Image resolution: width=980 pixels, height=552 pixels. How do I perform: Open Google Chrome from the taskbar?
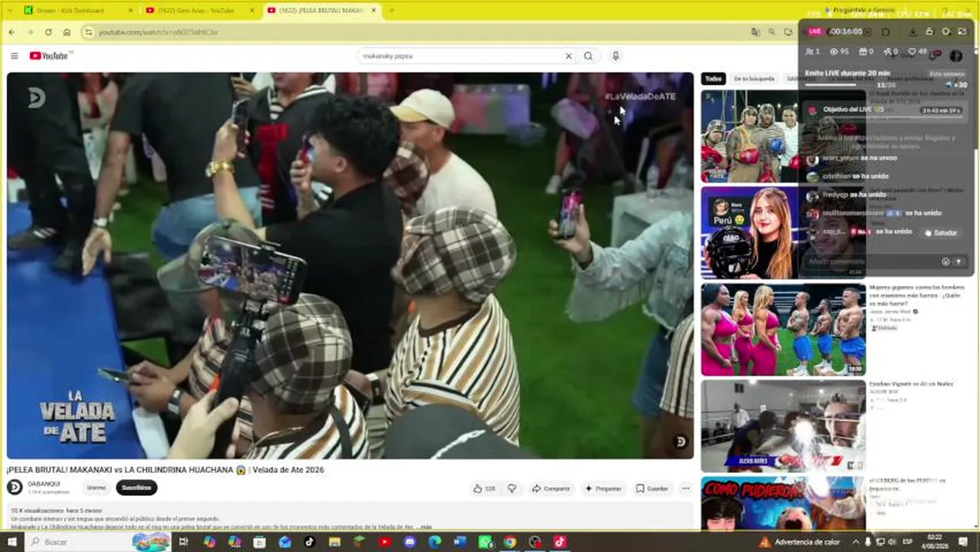coord(510,542)
